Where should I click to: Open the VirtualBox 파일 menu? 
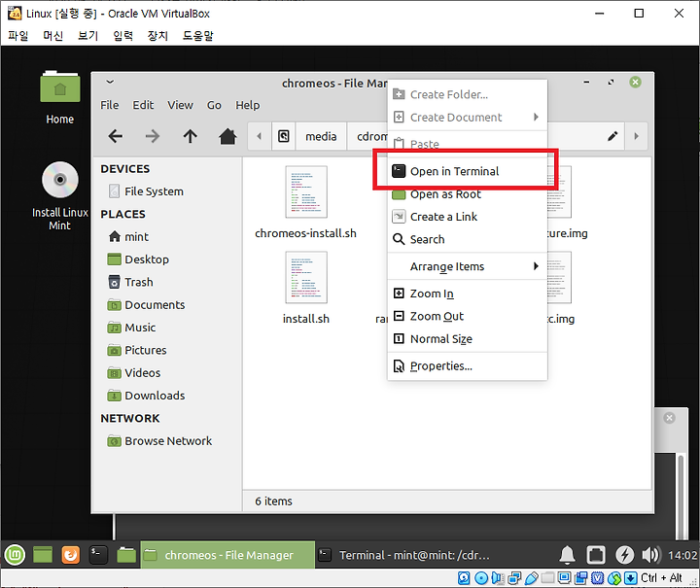(18, 35)
